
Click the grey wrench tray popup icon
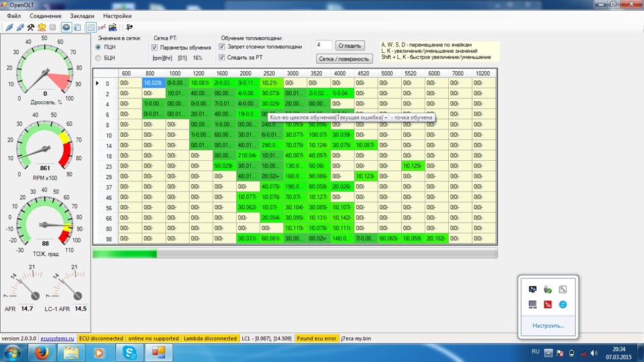click(x=563, y=290)
